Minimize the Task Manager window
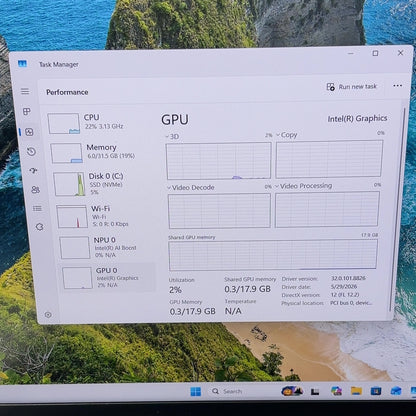The image size is (416, 416). pyautogui.click(x=351, y=53)
